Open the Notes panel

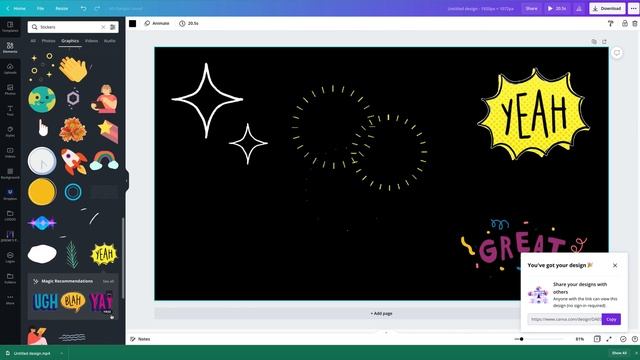pos(140,339)
